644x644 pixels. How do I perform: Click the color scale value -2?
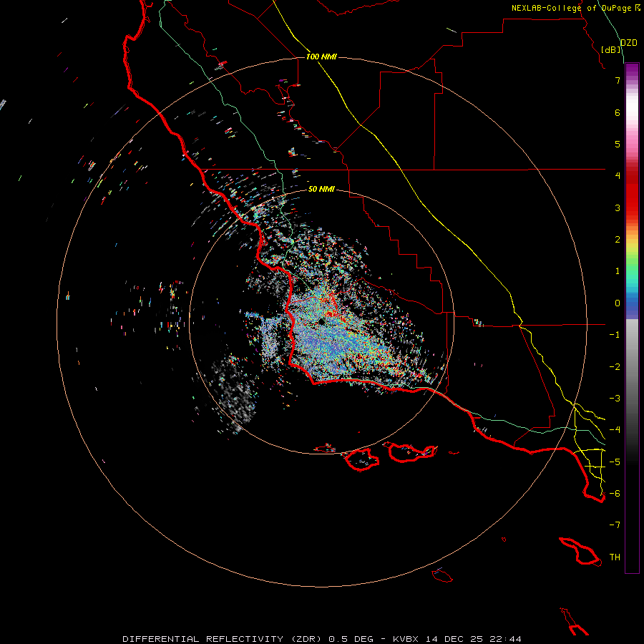(x=615, y=366)
